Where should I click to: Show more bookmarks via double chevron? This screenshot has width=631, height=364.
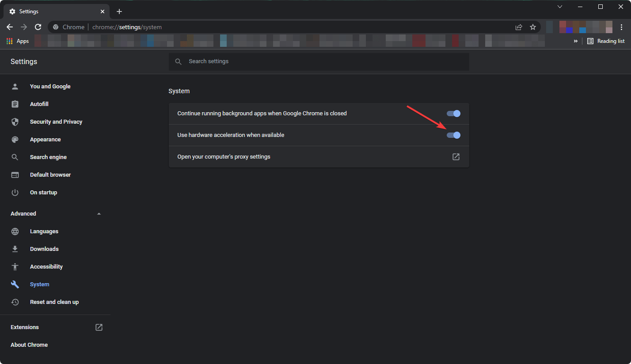[576, 41]
